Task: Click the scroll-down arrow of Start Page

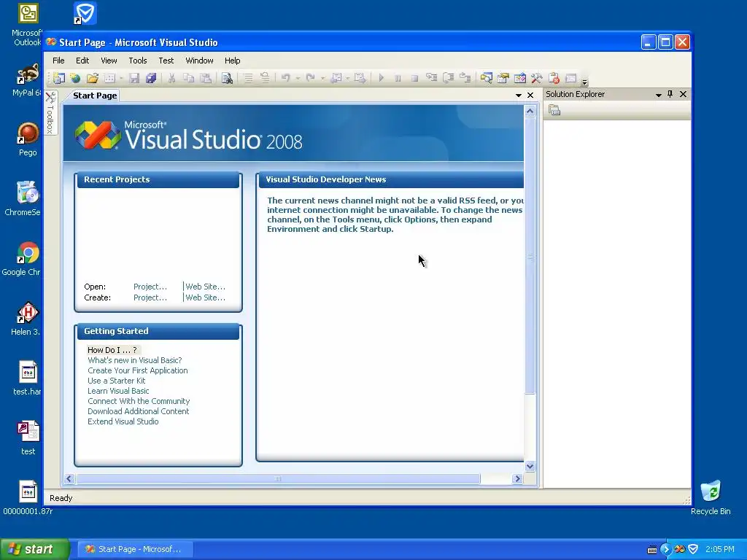Action: (530, 466)
